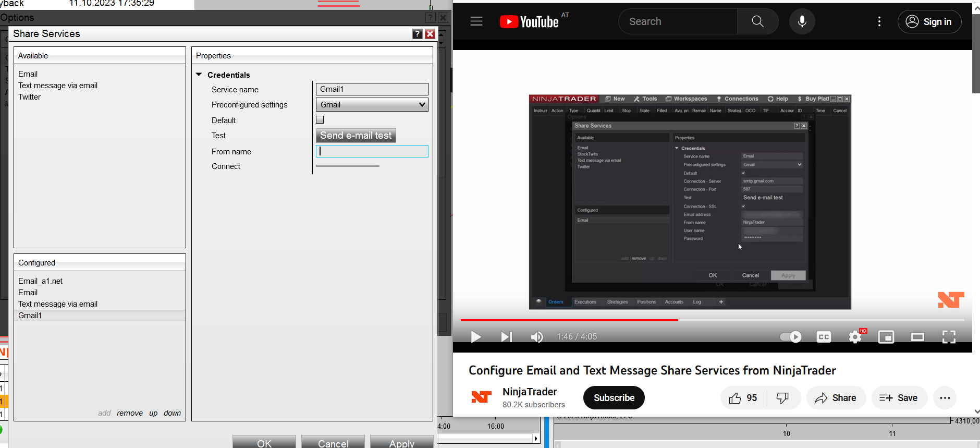980x448 pixels.
Task: Mute the video volume speaker
Action: (537, 337)
